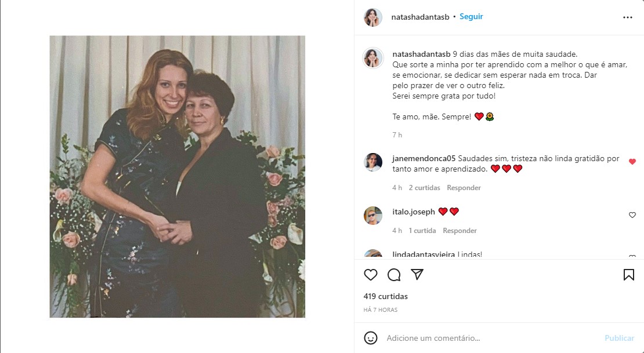
Task: Unlike janemendonca05's comment red heart
Action: tap(632, 162)
